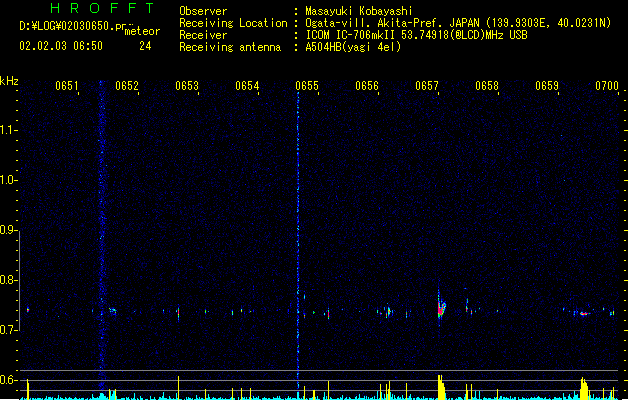Click the 'Receiver' field label
Image resolution: width=629 pixels, height=400 pixels.
click(x=203, y=35)
